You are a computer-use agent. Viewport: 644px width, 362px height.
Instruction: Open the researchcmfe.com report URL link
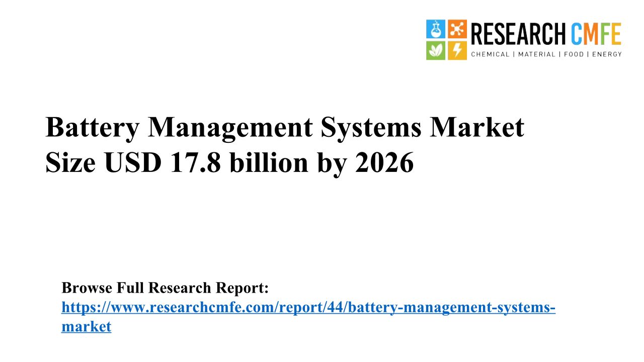coord(308,307)
